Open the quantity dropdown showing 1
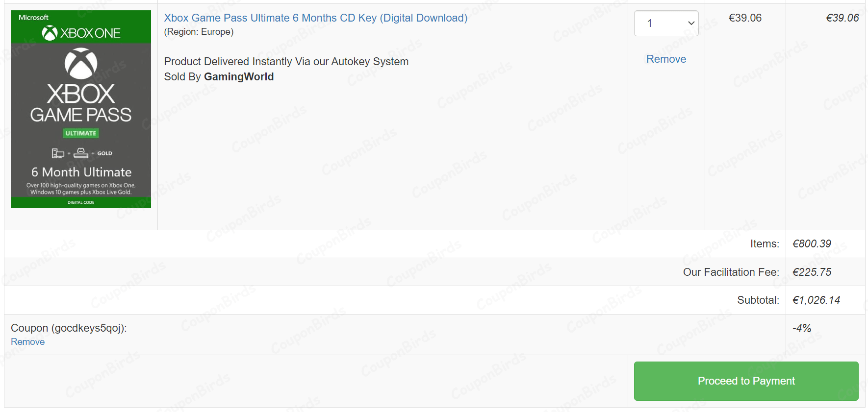Viewport: 868px width, 412px height. [x=666, y=24]
